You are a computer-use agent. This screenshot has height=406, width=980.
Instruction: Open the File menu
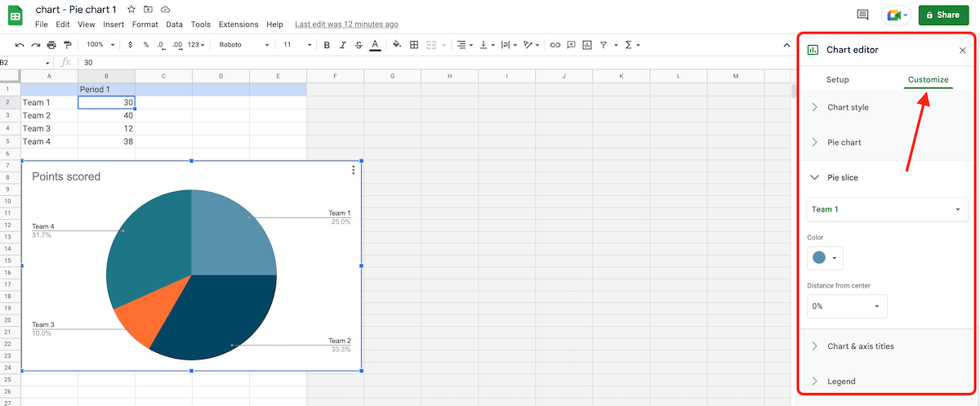42,25
